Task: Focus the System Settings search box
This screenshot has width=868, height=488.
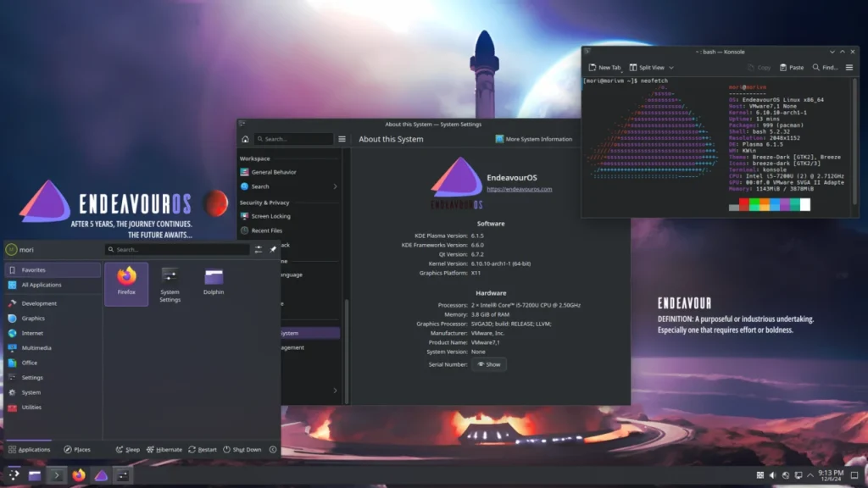Action: tap(294, 139)
